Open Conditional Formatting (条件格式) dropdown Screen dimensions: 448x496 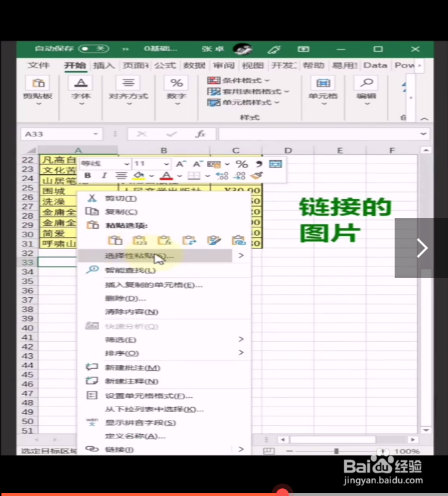click(x=238, y=81)
